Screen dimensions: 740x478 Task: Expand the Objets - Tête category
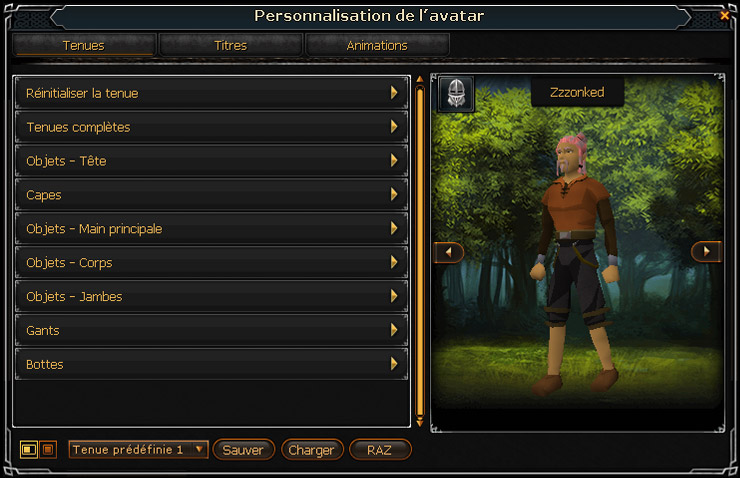211,161
